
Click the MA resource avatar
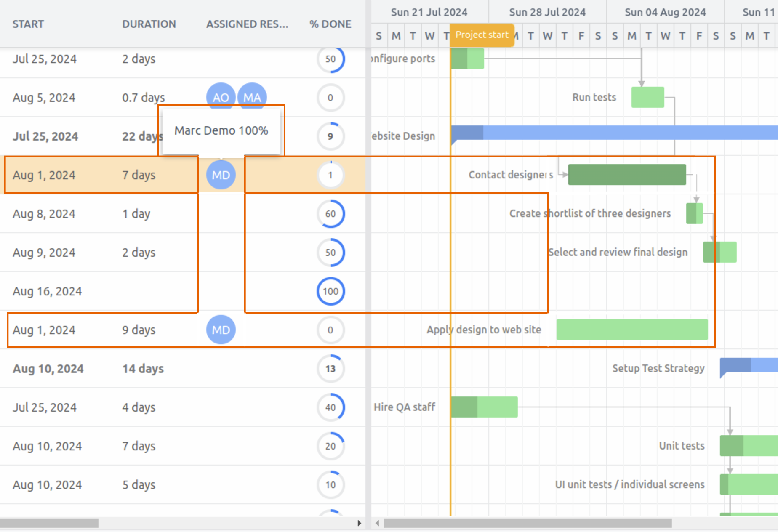pos(252,97)
